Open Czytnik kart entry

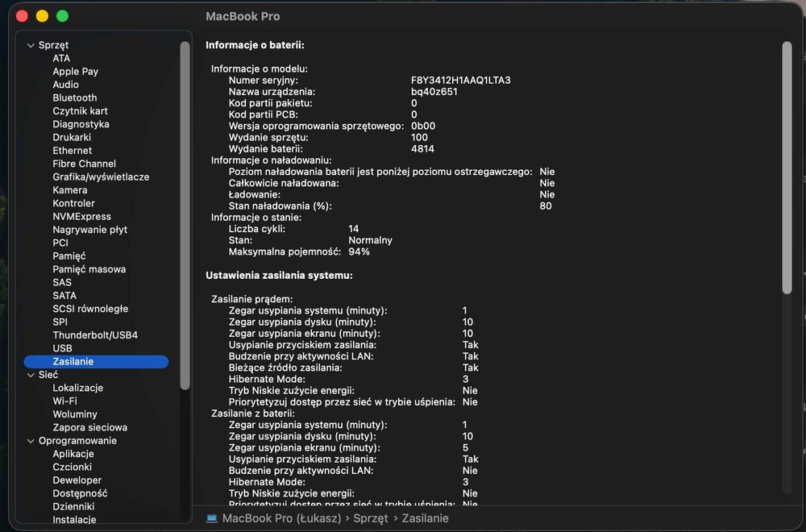pos(80,111)
